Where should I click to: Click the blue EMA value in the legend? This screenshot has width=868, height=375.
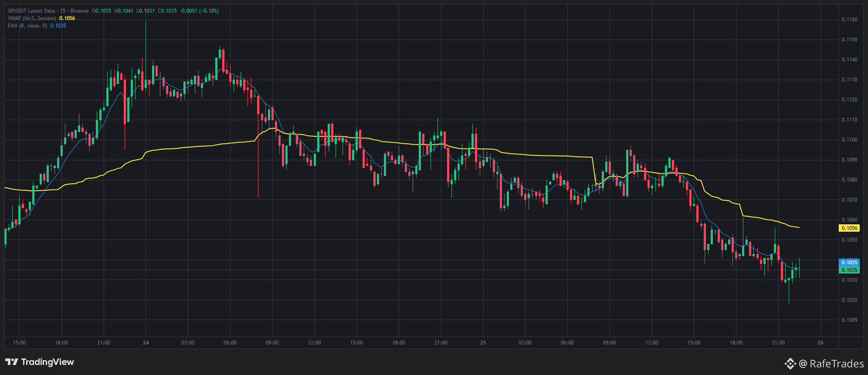pyautogui.click(x=58, y=26)
